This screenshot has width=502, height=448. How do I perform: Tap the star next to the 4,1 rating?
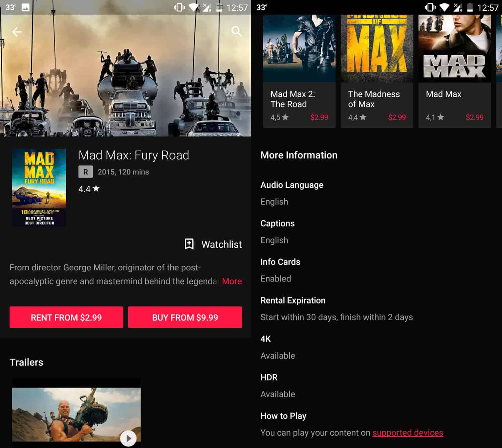click(440, 117)
